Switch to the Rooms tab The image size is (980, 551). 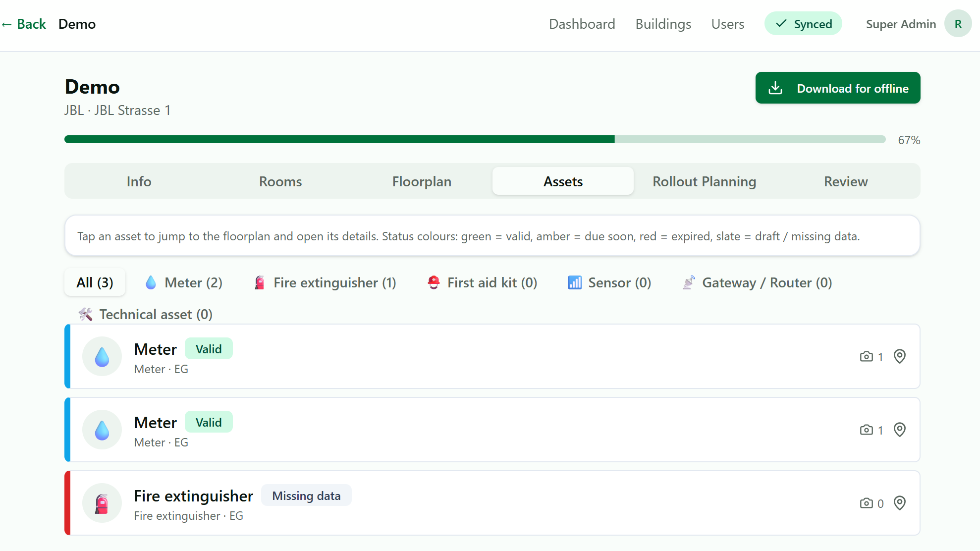(x=280, y=181)
